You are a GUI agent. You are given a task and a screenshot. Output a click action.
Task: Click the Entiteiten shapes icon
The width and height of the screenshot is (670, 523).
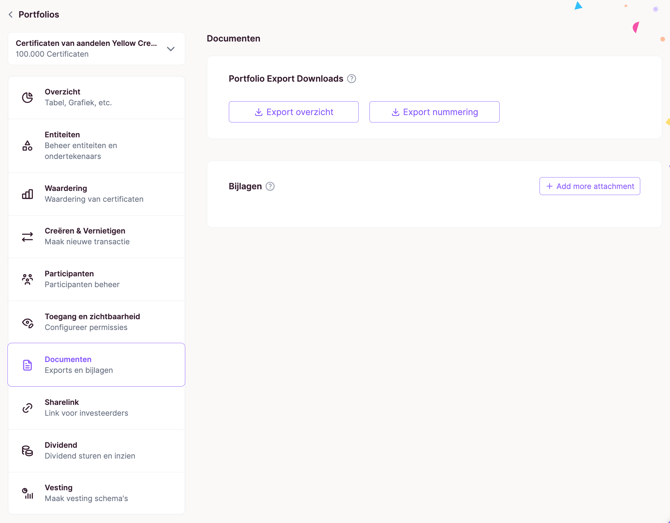[27, 146]
